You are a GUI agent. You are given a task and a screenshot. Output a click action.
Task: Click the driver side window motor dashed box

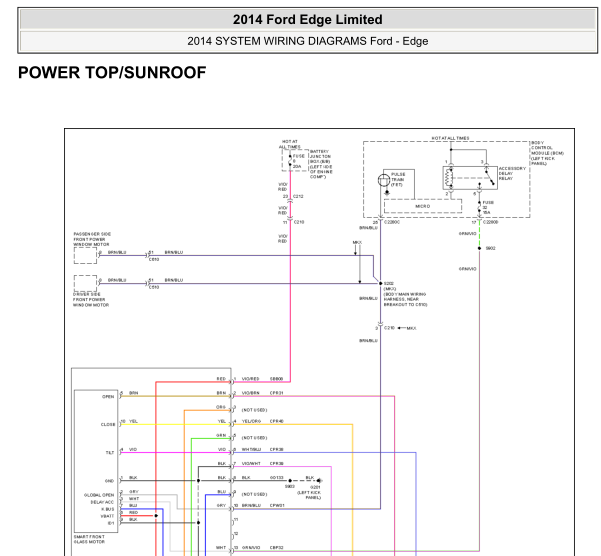85,283
